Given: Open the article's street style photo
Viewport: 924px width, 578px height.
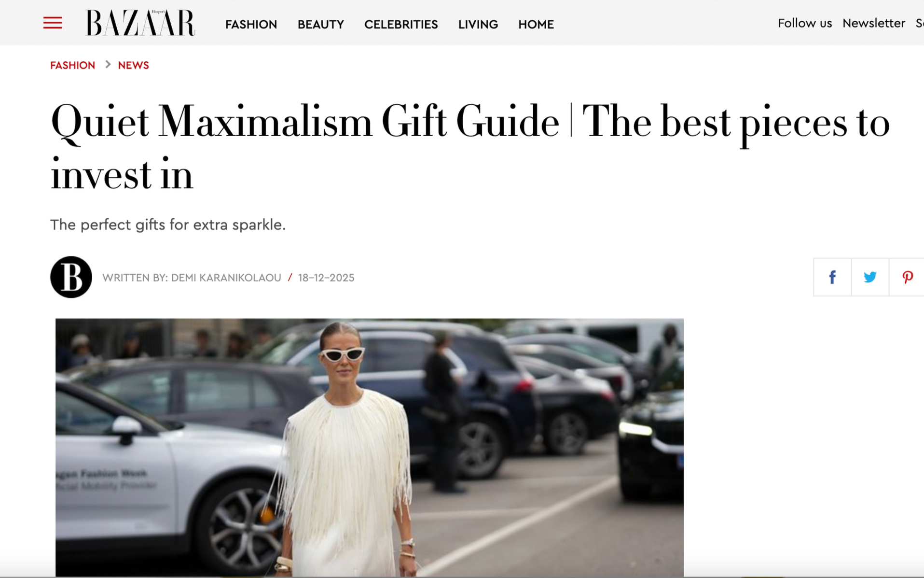Looking at the screenshot, I should tap(370, 447).
